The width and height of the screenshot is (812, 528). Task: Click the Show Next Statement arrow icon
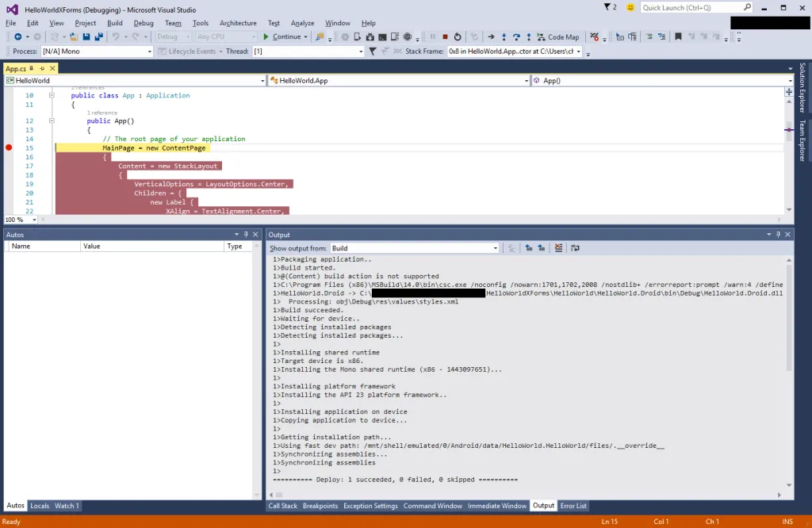click(x=491, y=36)
